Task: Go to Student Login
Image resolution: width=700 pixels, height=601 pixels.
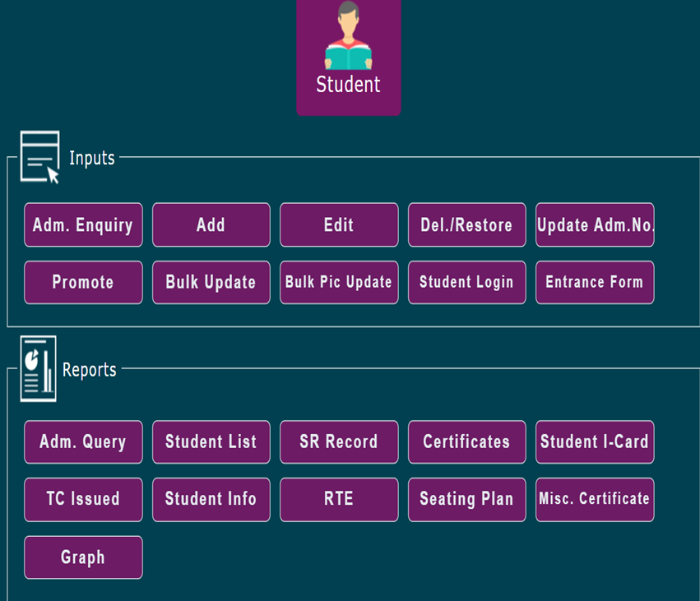Action: (466, 282)
